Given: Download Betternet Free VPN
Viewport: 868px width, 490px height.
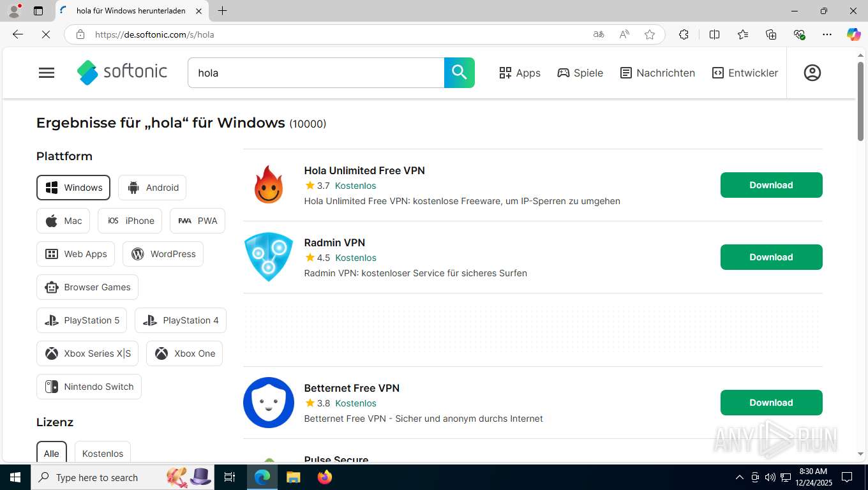Looking at the screenshot, I should click(x=771, y=403).
